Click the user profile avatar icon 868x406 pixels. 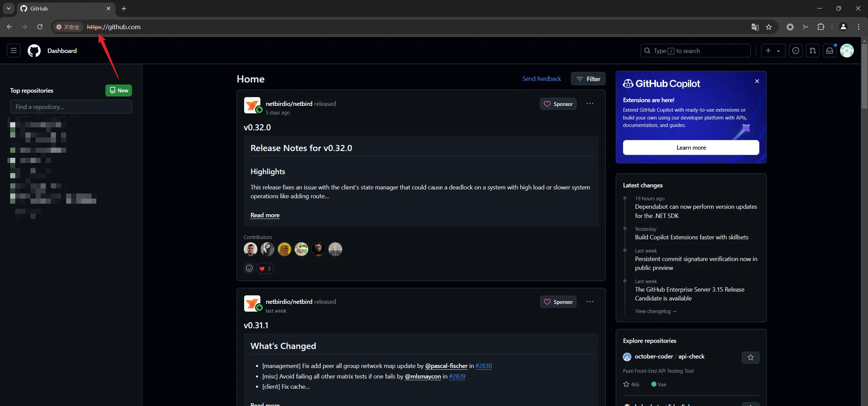(848, 50)
